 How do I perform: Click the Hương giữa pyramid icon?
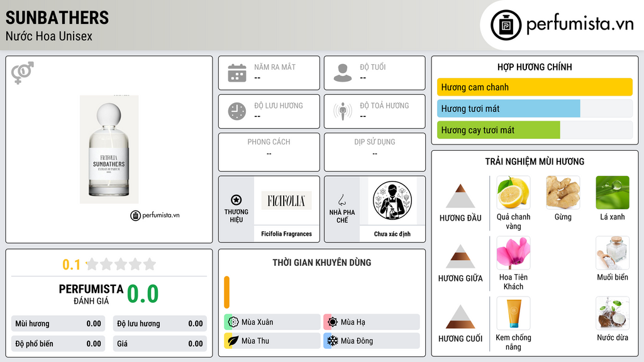point(460,256)
